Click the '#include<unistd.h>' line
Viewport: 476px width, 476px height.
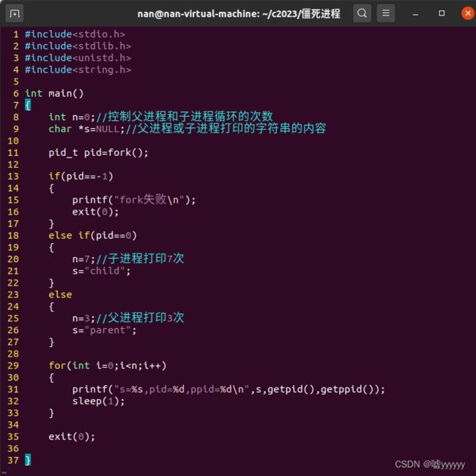pyautogui.click(x=78, y=58)
